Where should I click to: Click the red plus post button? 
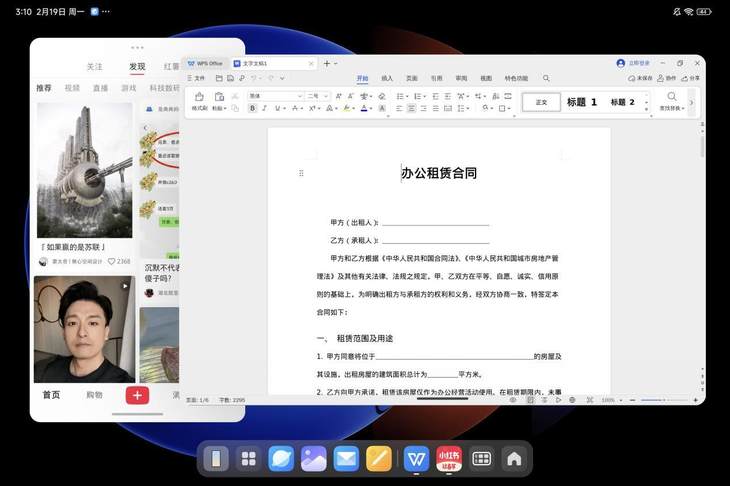point(137,395)
